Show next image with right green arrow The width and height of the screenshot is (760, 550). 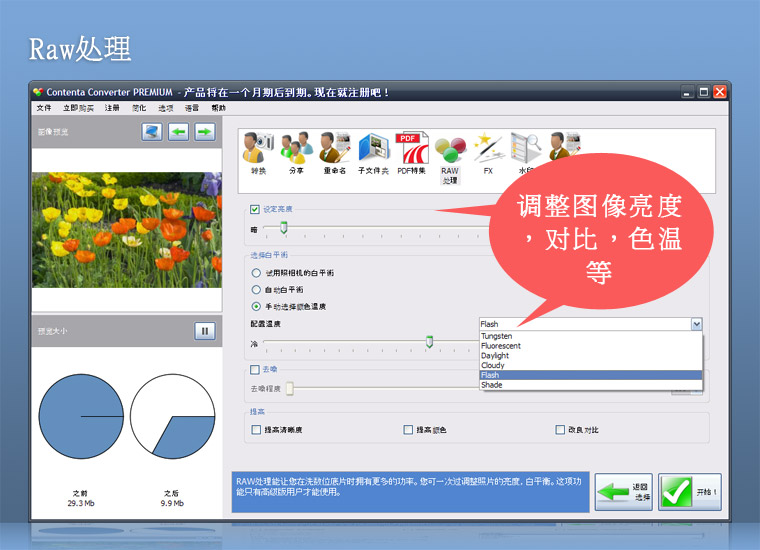coord(205,132)
